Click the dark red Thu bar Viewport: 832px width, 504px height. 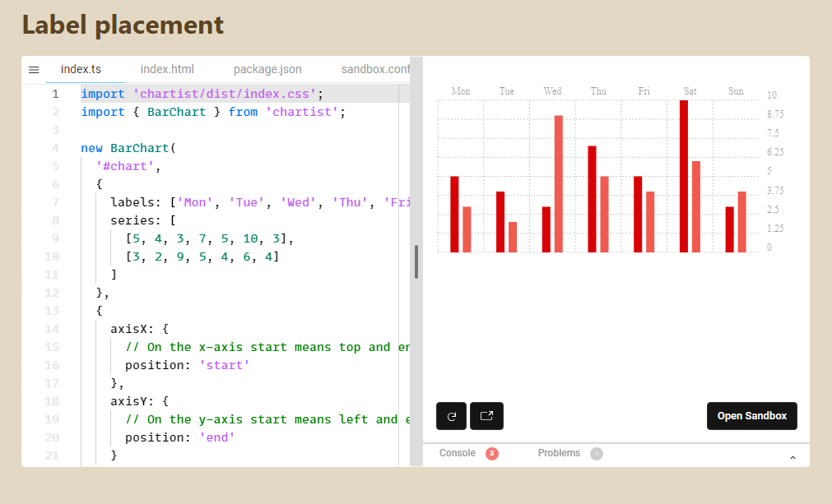tap(592, 199)
